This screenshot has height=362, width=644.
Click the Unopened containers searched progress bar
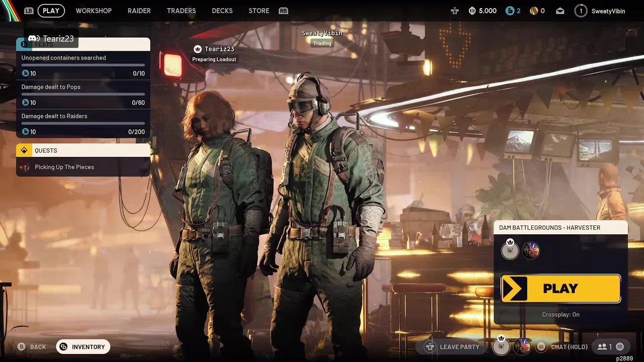click(x=83, y=65)
